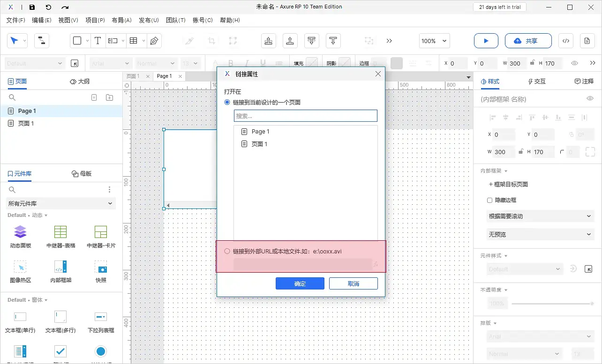Click the blue preview play icon
602x364 pixels.
pos(486,41)
